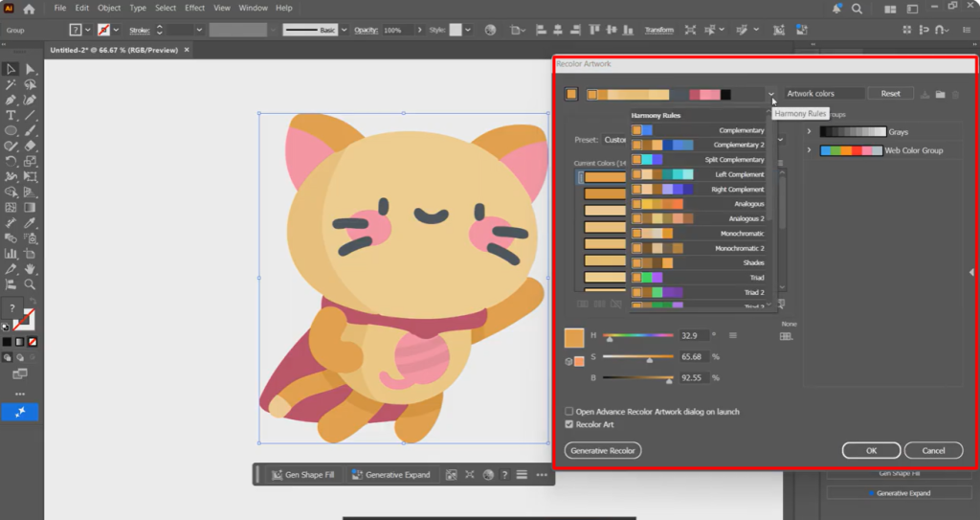Select the Lasso tool
This screenshot has width=980, height=520.
30,84
